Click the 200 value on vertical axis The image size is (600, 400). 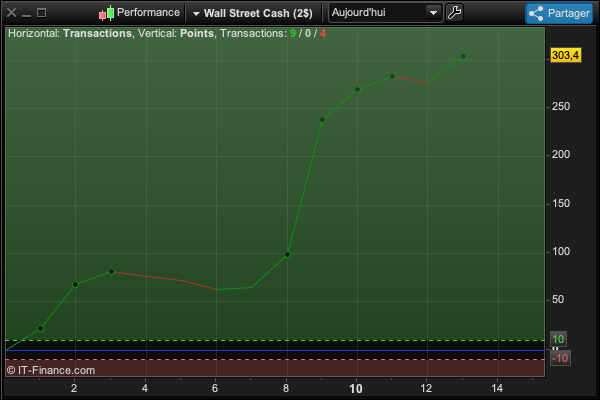coord(561,155)
